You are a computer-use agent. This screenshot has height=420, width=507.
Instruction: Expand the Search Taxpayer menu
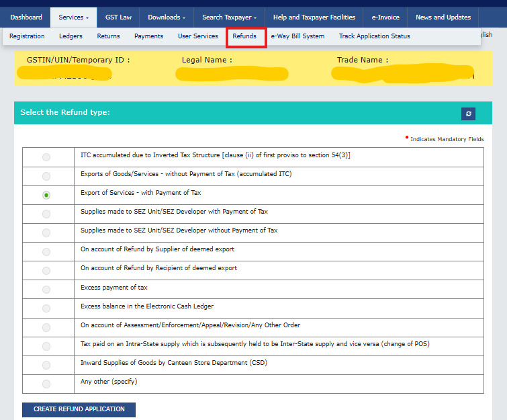(229, 17)
